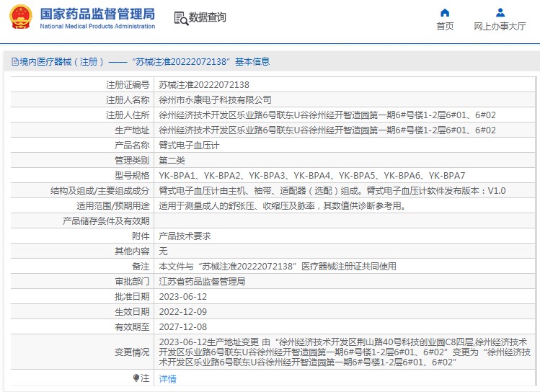Select product name 臂式电子血压计
Screen dimensions: 540x392
pyautogui.click(x=189, y=146)
